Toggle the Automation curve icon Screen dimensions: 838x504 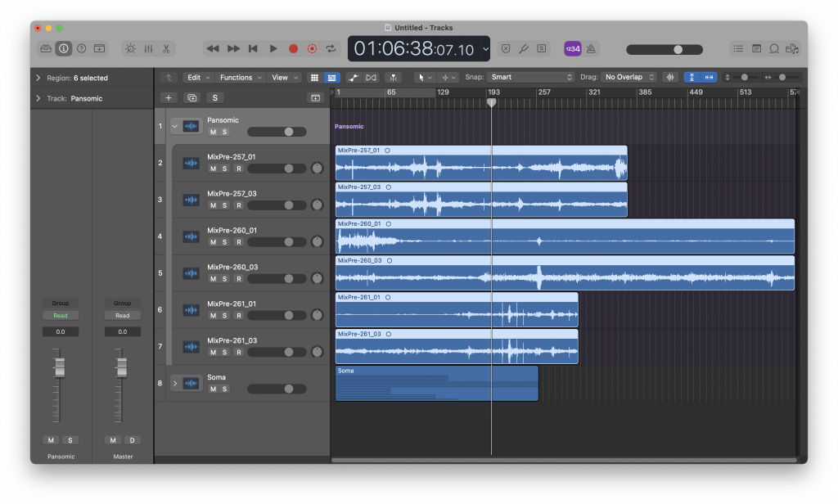(353, 78)
